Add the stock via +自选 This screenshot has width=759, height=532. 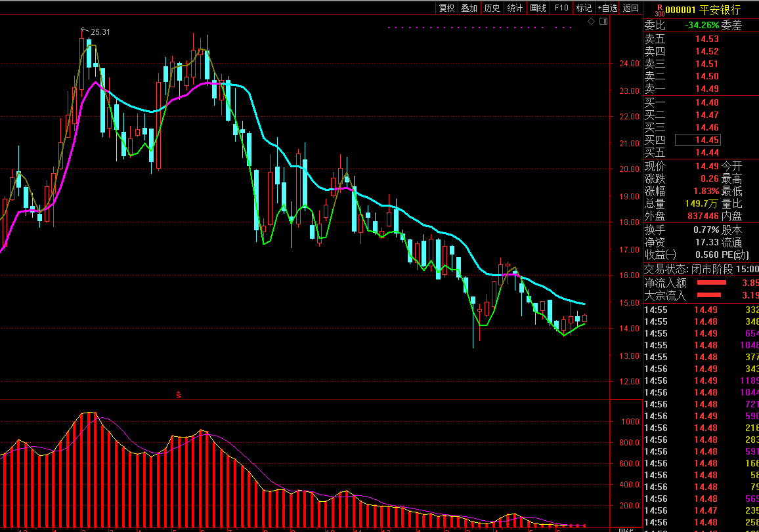(x=607, y=8)
